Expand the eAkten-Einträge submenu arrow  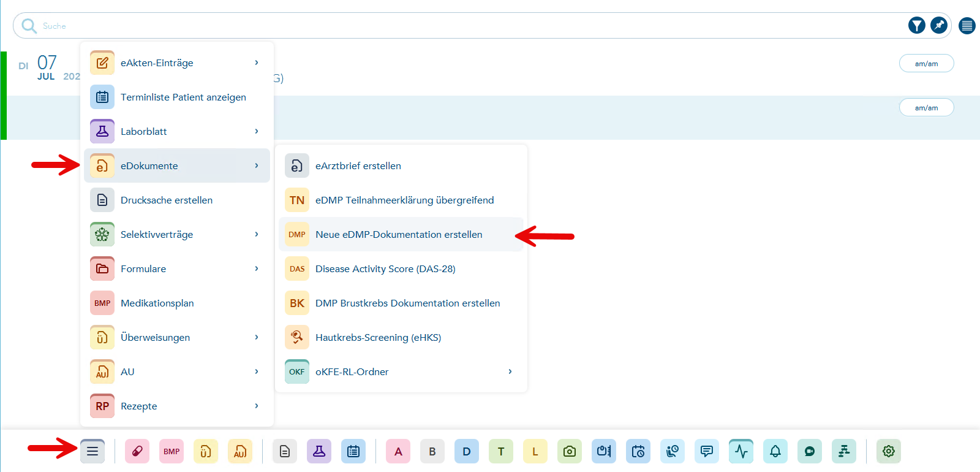(x=257, y=63)
